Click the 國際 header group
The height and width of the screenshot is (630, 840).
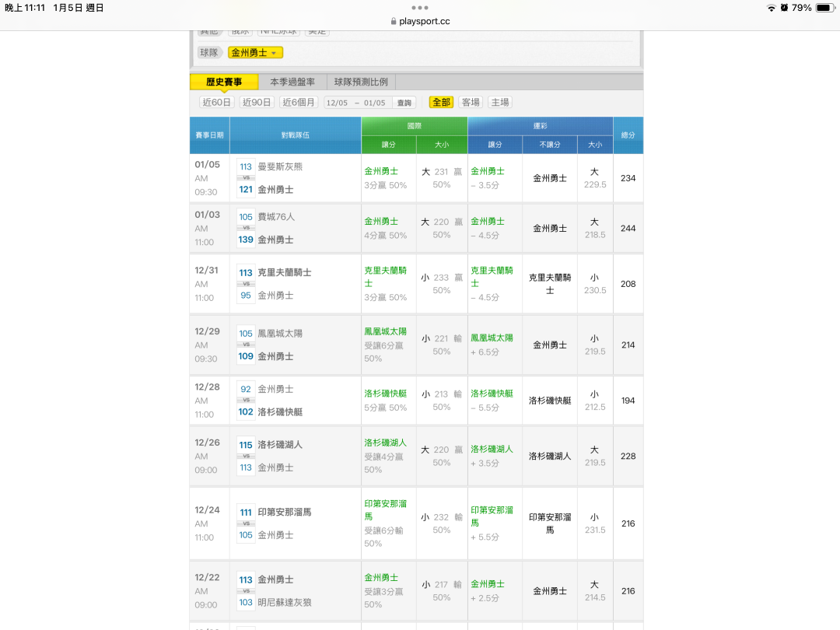click(x=414, y=126)
